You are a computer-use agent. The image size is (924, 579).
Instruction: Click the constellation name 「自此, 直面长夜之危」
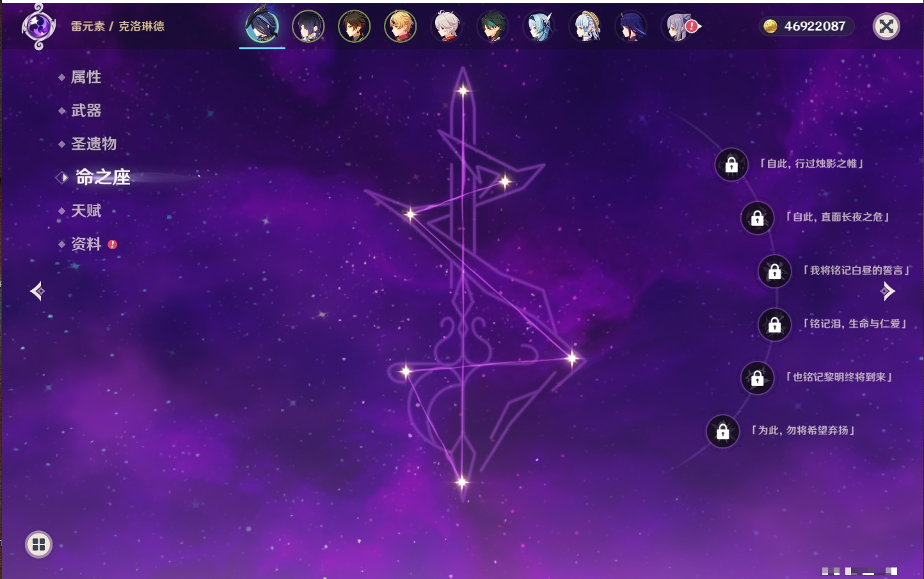click(x=837, y=217)
